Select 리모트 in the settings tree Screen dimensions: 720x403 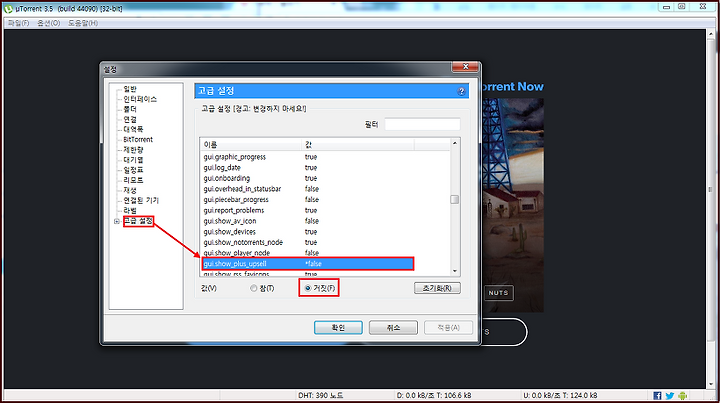tap(133, 180)
